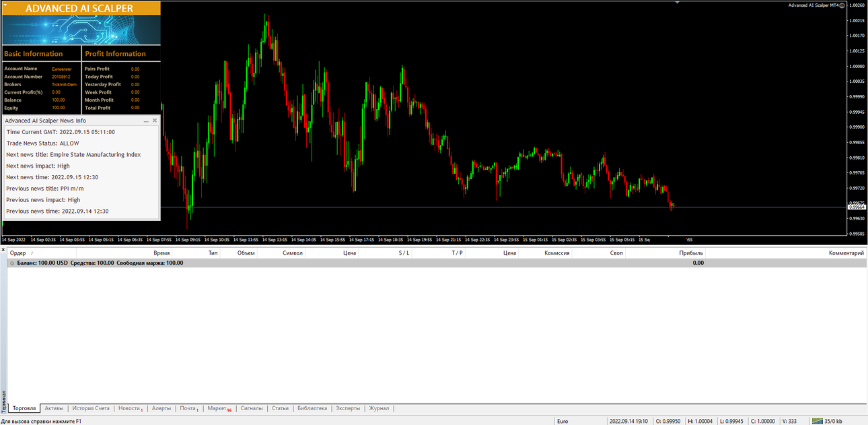868x425 pixels.
Task: Open the Алерты tab
Action: 161,408
